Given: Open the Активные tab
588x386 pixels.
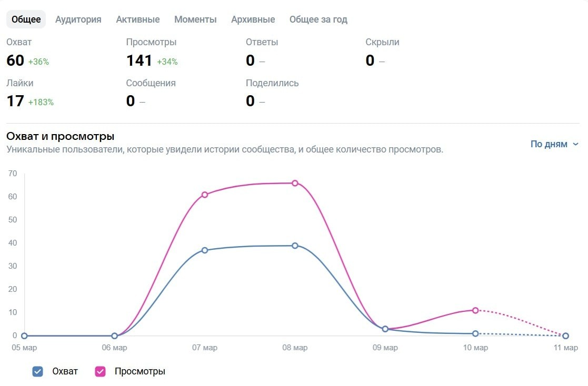Looking at the screenshot, I should (138, 19).
